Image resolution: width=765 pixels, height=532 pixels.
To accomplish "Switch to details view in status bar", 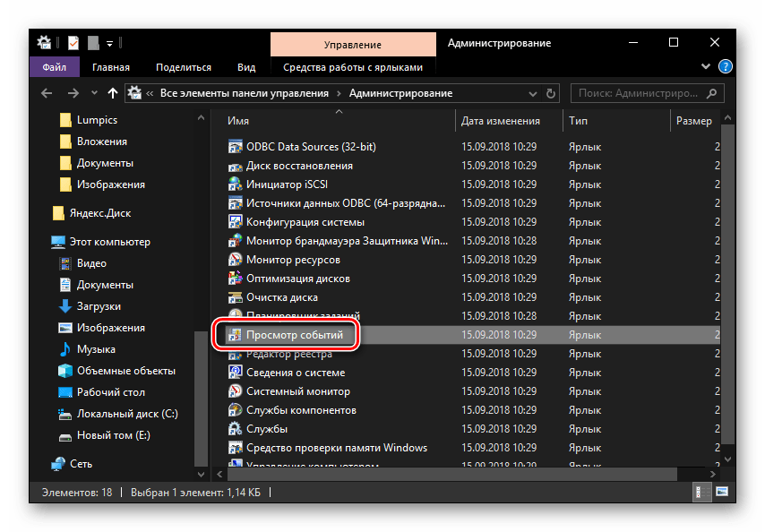I will (x=701, y=492).
